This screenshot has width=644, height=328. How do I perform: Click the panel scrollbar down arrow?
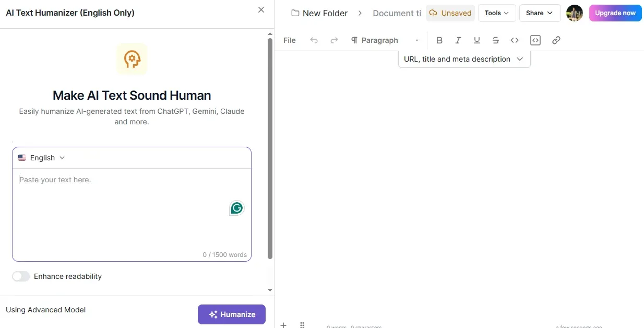click(270, 290)
